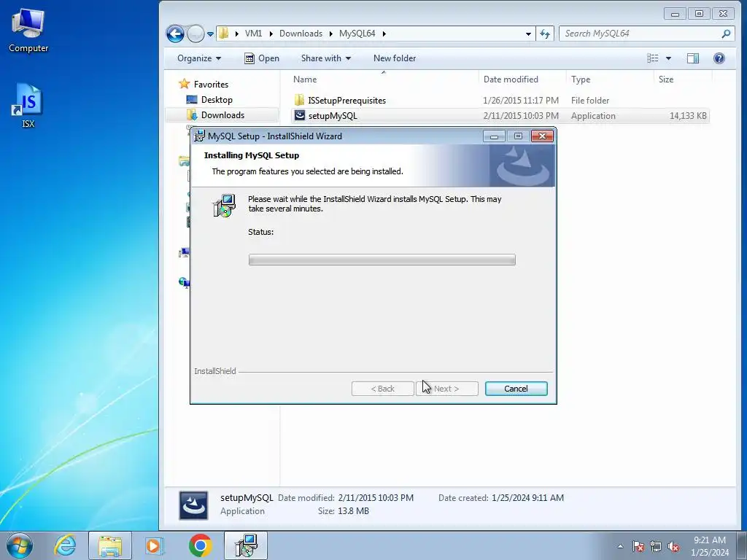
Task: Minimize the Explorer window
Action: (675, 13)
